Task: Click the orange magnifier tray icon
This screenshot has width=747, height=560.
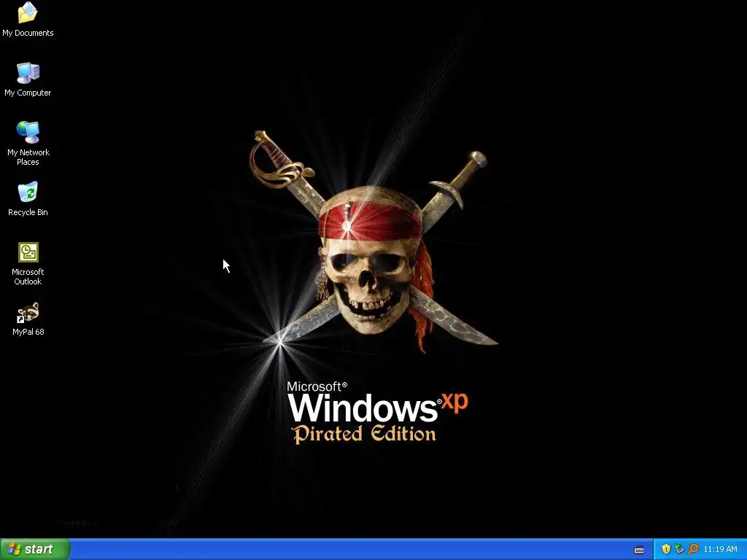Action: coord(693,549)
